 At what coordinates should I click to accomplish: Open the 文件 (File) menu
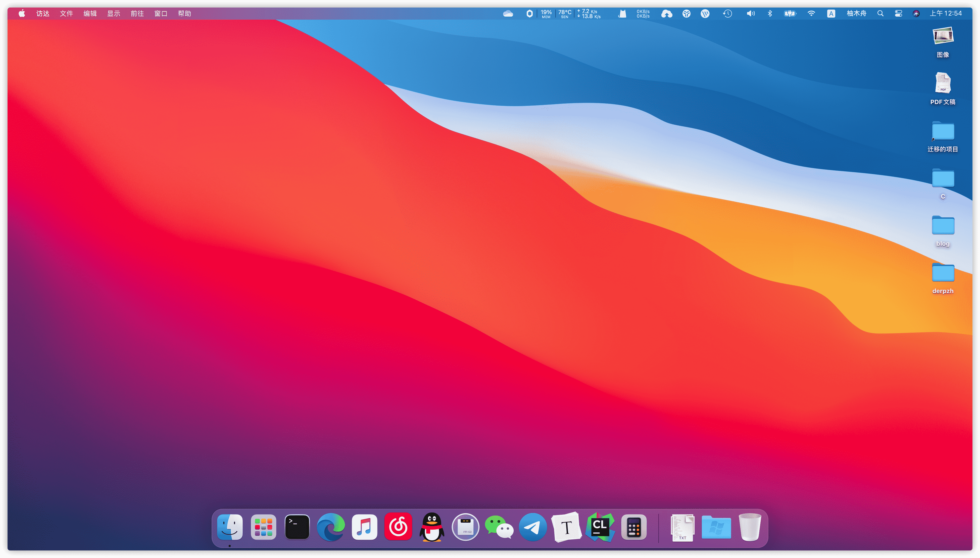click(x=66, y=13)
